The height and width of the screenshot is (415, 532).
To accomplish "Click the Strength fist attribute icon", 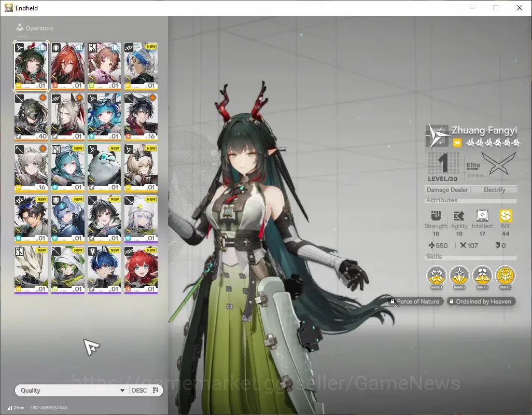I will (436, 215).
